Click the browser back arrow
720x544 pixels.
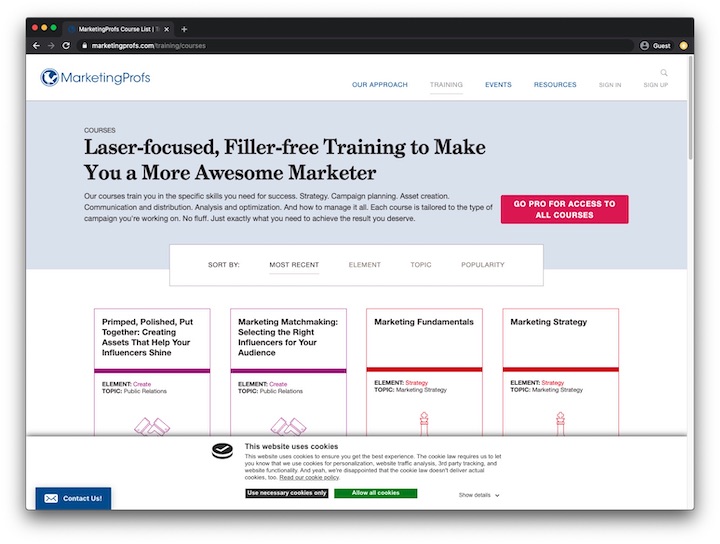[37, 46]
